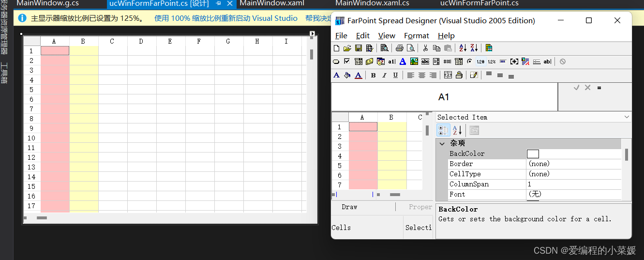The height and width of the screenshot is (260, 644).
Task: Switch to MainWindow.g.cs tab in Visual Studio
Action: (x=47, y=3)
